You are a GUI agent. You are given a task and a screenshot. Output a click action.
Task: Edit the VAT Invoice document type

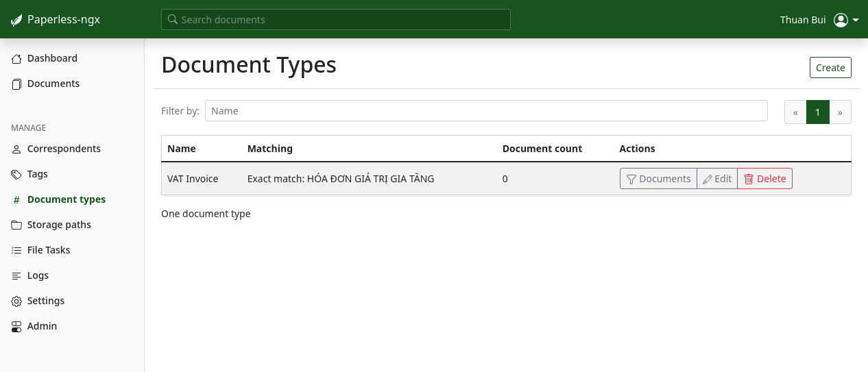[x=717, y=179]
